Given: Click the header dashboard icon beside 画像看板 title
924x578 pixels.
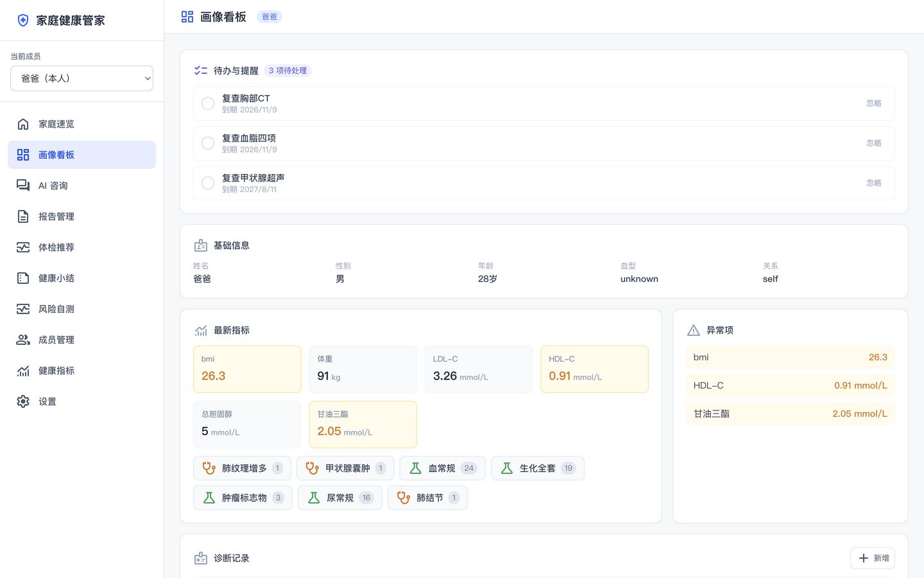Looking at the screenshot, I should [x=187, y=17].
